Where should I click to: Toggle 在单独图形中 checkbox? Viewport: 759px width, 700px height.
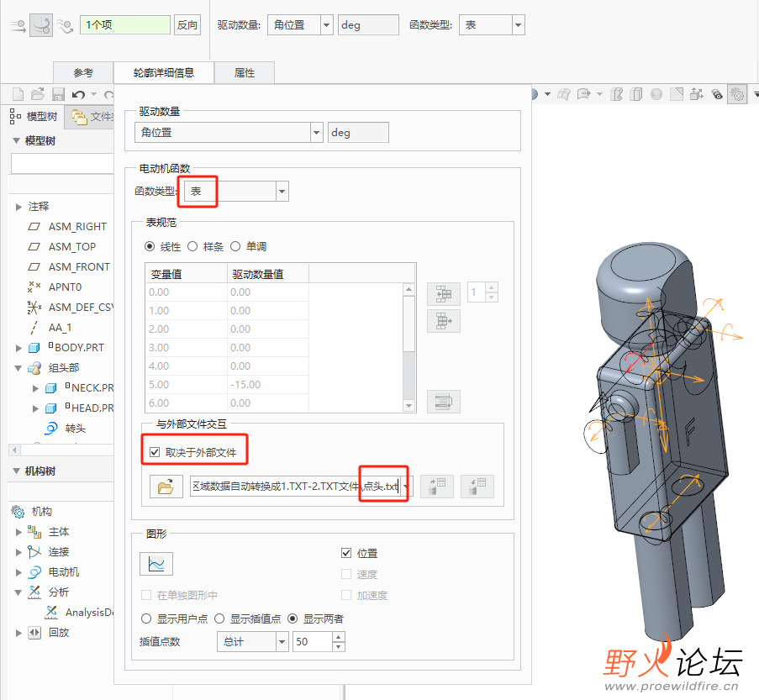(x=145, y=594)
